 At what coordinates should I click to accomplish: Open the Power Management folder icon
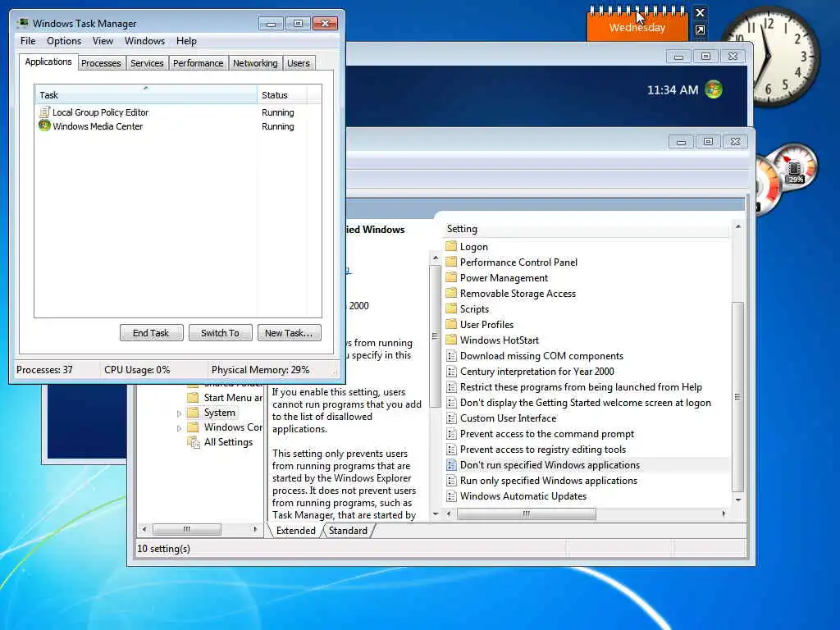451,277
